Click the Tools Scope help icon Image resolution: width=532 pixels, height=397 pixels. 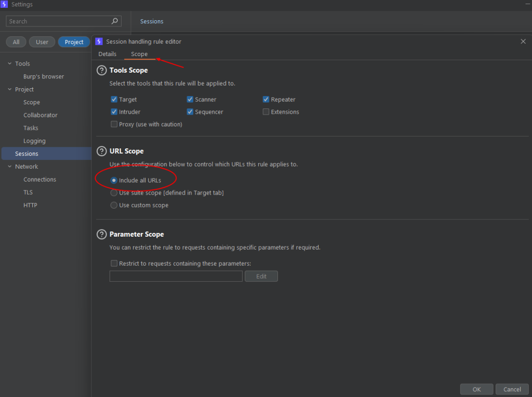[101, 70]
